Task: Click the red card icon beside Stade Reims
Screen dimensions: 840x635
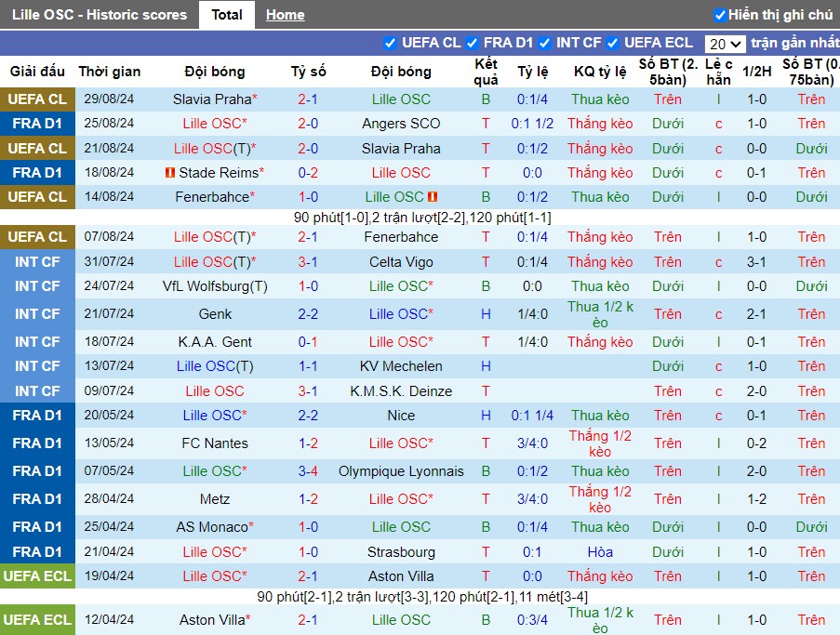Action: click(x=170, y=172)
